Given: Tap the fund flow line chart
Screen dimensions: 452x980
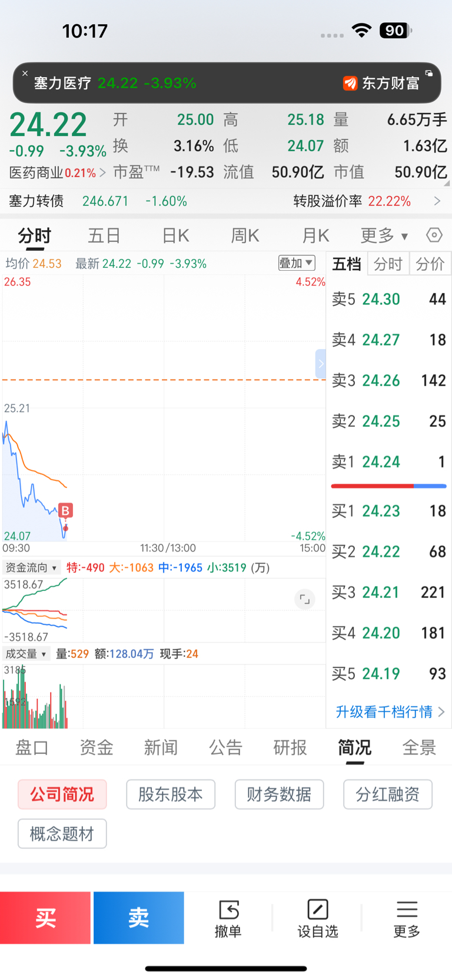Looking at the screenshot, I should click(x=164, y=610).
